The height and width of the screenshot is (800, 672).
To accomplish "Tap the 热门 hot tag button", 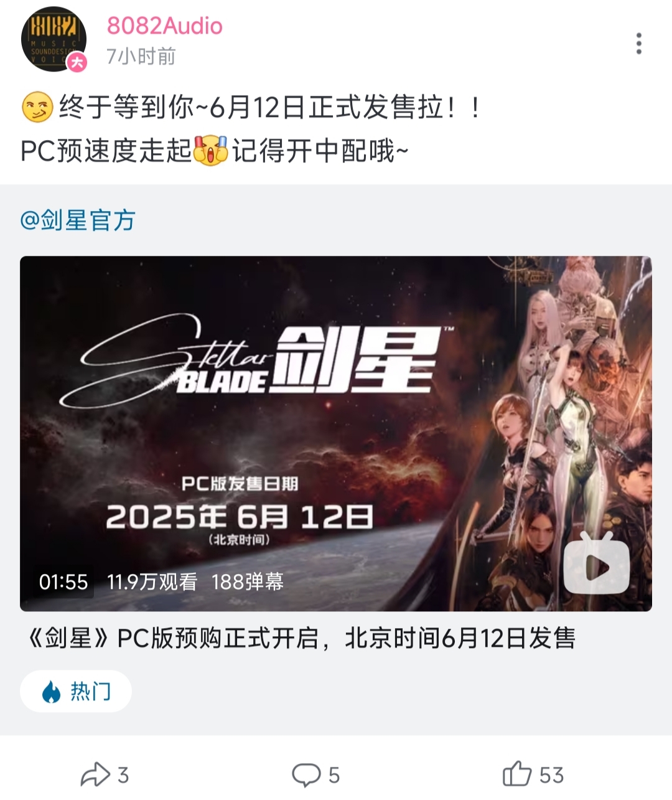I will 76,691.
